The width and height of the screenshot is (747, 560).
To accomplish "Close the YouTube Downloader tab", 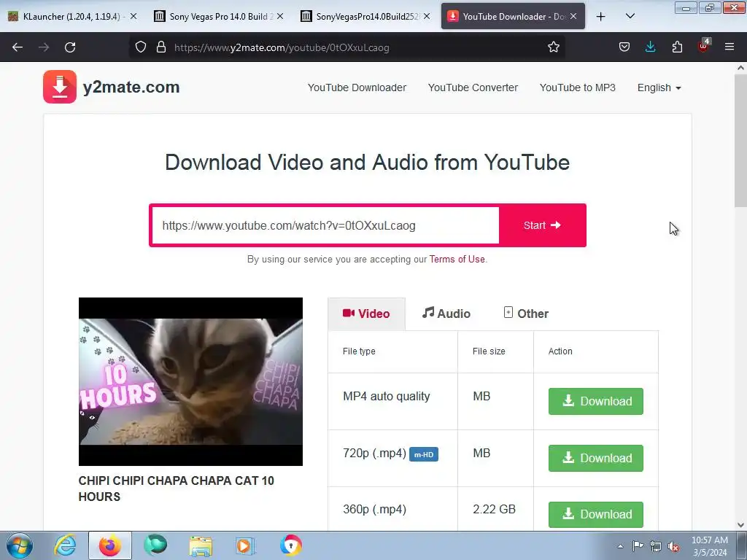I will pyautogui.click(x=573, y=16).
